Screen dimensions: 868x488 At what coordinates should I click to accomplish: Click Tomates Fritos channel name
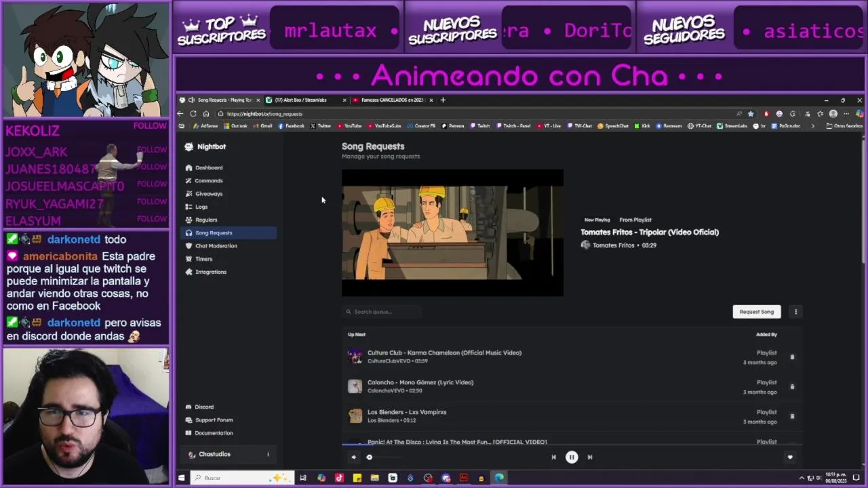click(x=613, y=245)
